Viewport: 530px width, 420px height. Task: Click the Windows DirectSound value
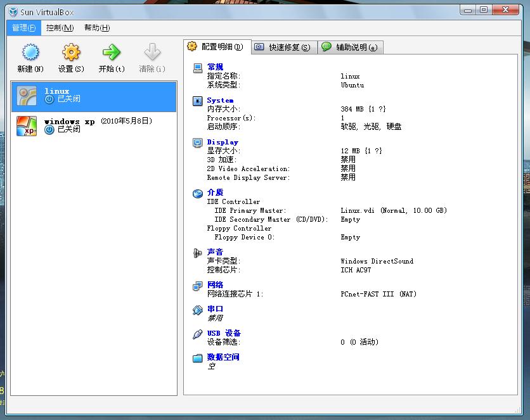(x=377, y=261)
